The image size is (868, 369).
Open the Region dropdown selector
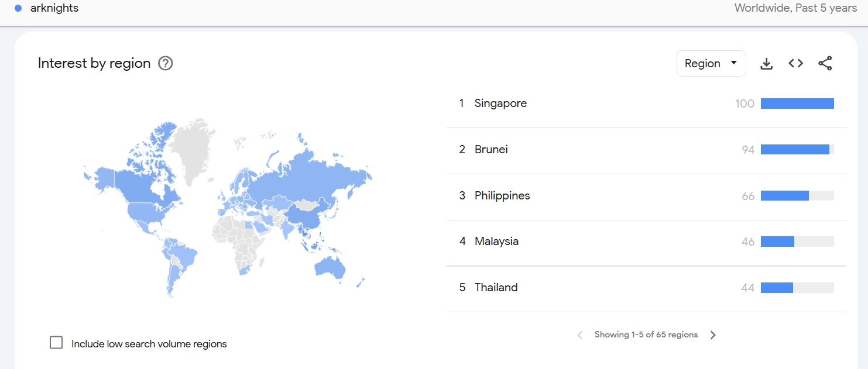711,63
